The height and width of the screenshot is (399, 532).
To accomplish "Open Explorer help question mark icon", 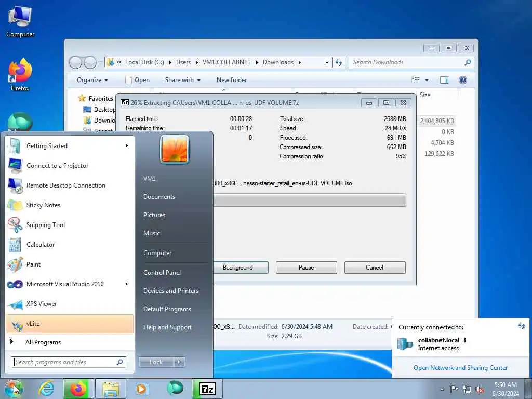I will click(463, 79).
